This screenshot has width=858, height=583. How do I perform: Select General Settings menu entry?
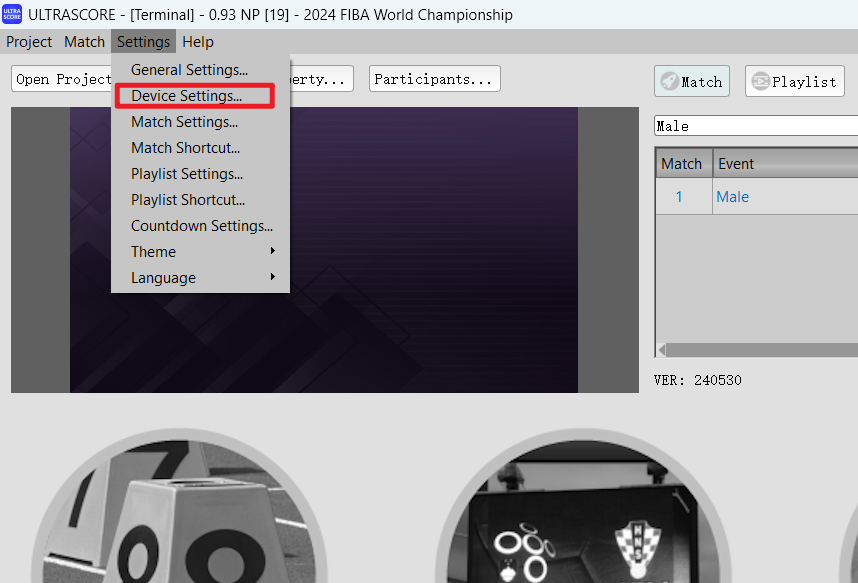189,70
